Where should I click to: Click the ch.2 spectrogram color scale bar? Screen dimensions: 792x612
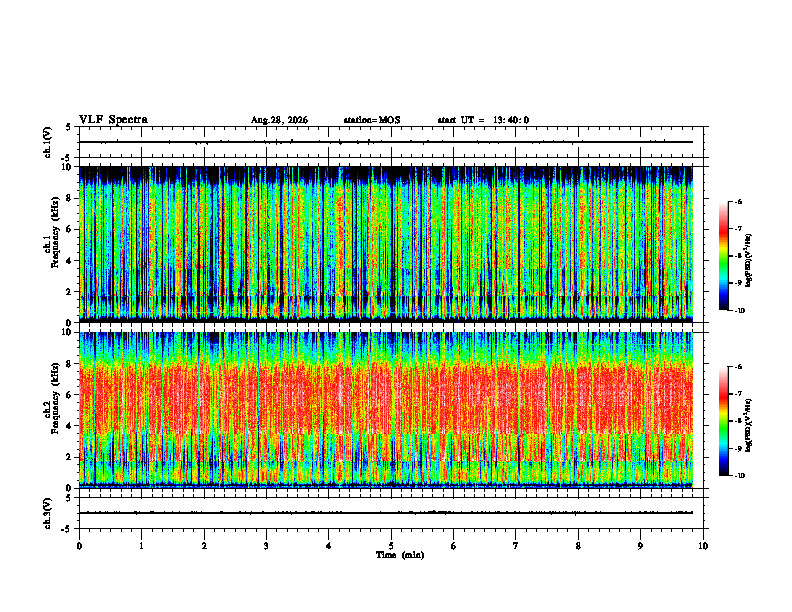click(723, 421)
